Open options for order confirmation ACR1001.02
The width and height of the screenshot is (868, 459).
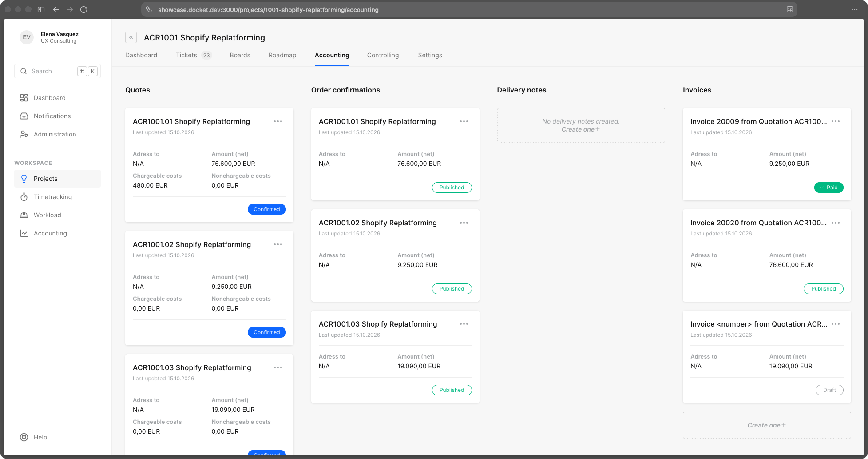(464, 223)
